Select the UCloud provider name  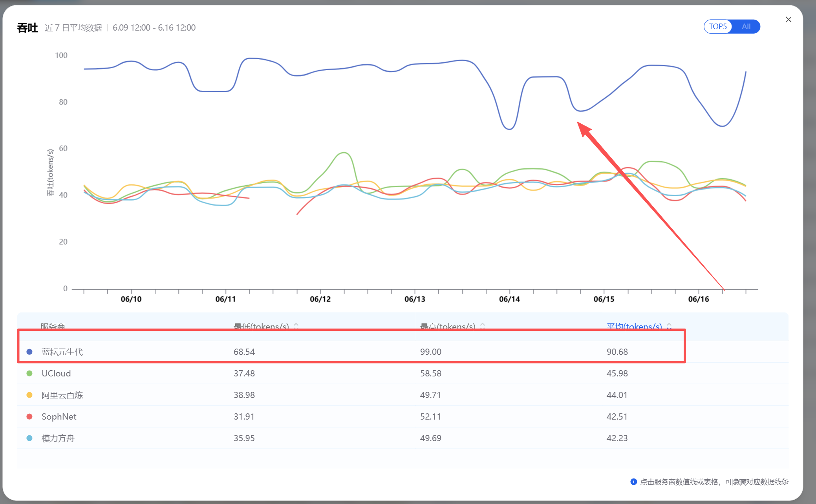pyautogui.click(x=56, y=373)
